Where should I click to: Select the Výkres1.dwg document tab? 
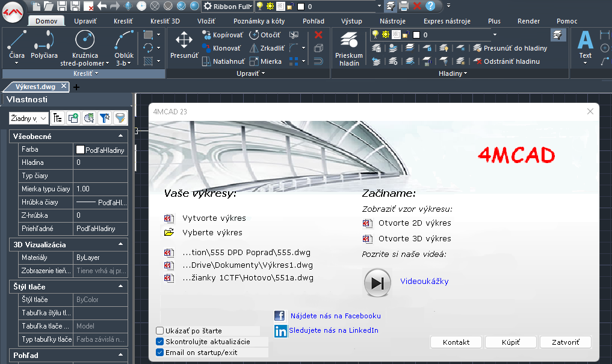coord(35,87)
